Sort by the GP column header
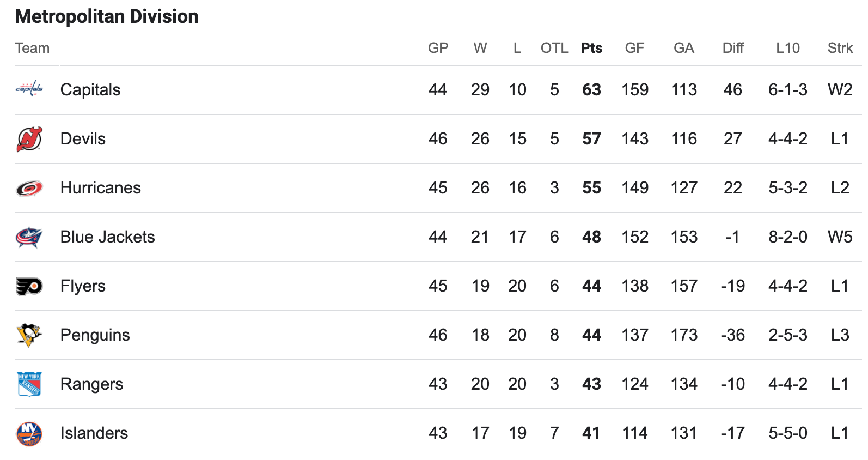This screenshot has width=868, height=460. click(x=438, y=48)
